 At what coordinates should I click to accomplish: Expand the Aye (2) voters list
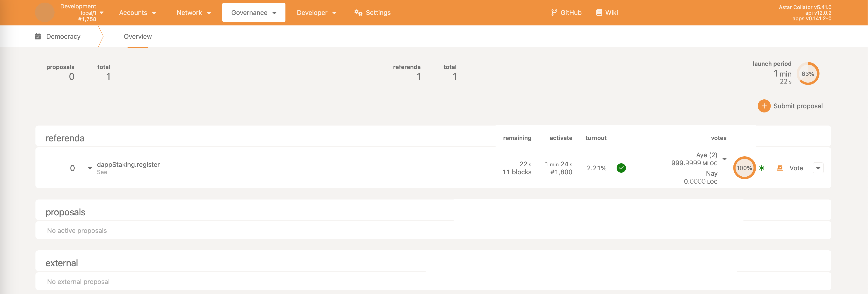click(x=724, y=159)
